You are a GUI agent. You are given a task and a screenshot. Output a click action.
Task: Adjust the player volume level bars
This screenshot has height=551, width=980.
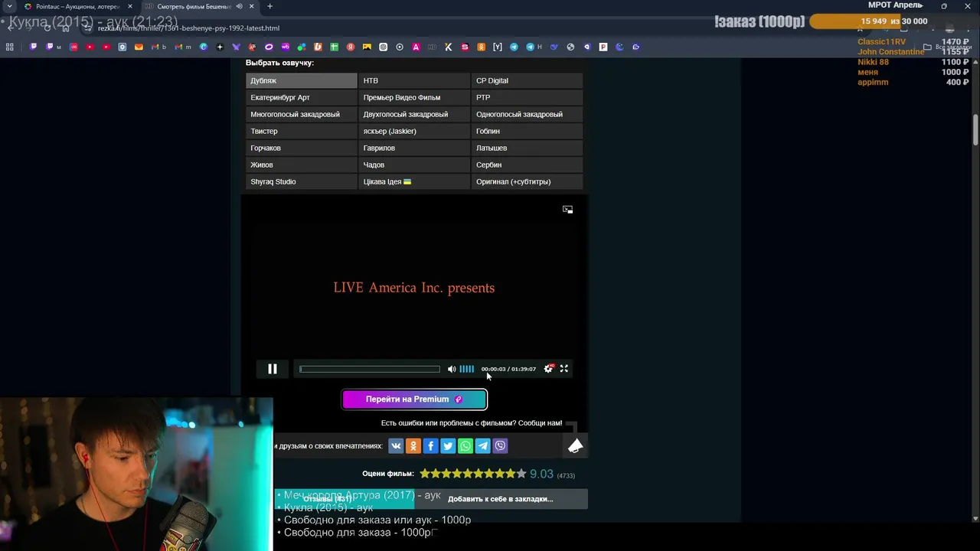point(466,369)
